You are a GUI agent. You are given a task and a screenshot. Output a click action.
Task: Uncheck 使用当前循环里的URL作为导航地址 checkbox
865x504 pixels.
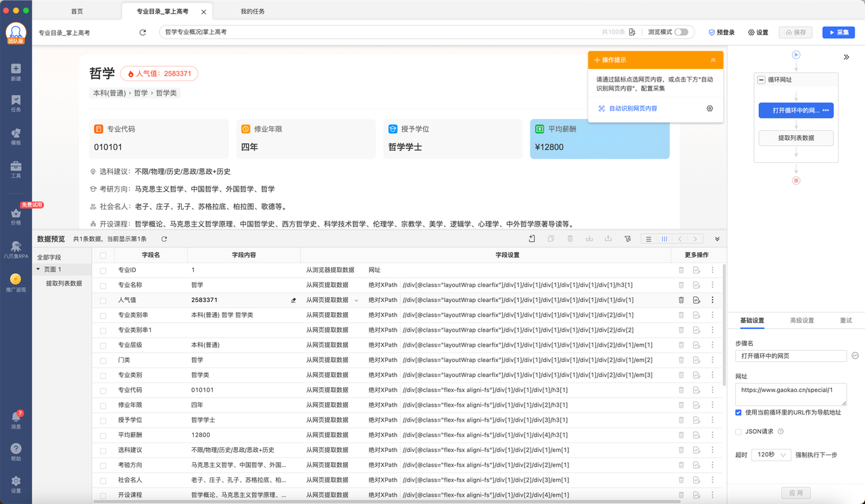[739, 412]
